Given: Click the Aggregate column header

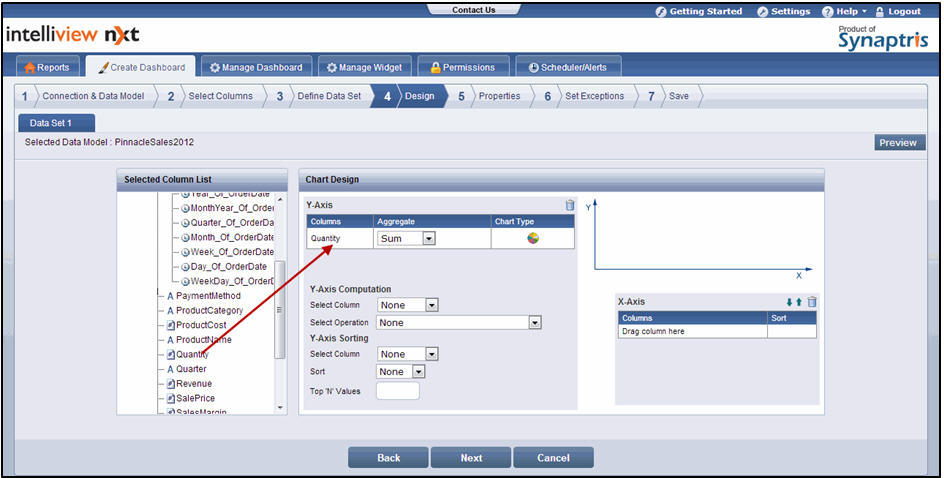Looking at the screenshot, I should [432, 222].
